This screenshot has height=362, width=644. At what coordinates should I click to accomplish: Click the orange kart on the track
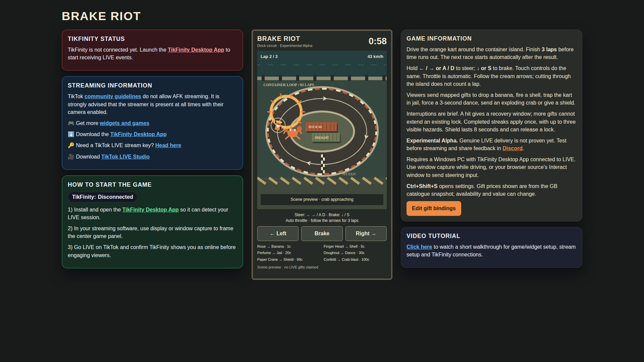278,126
